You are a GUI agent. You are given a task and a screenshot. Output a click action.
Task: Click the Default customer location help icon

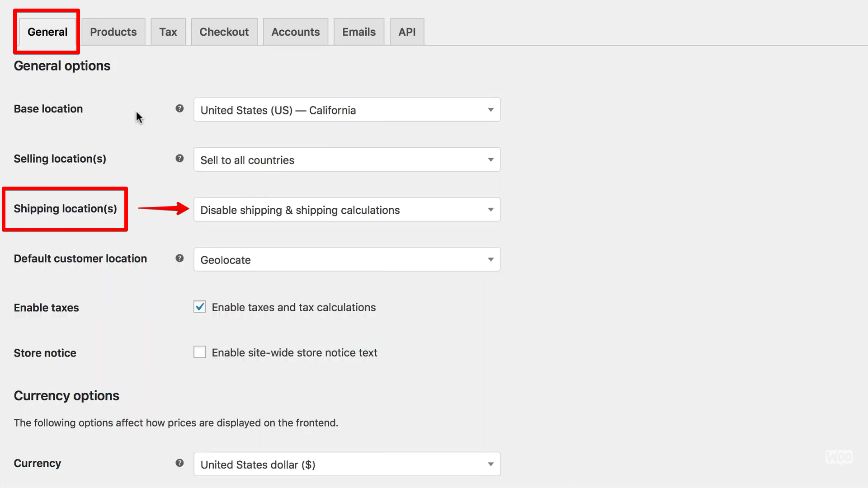pos(179,258)
